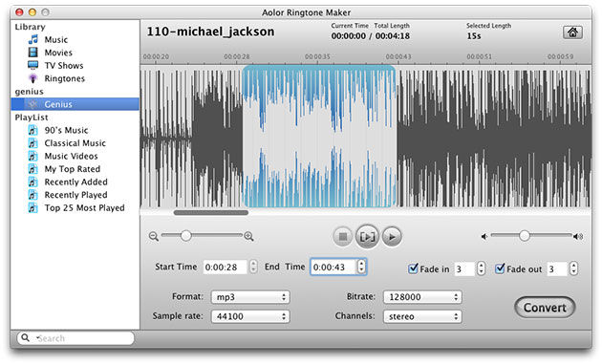
Task: Click the low volume speaker icon
Action: pyautogui.click(x=484, y=237)
